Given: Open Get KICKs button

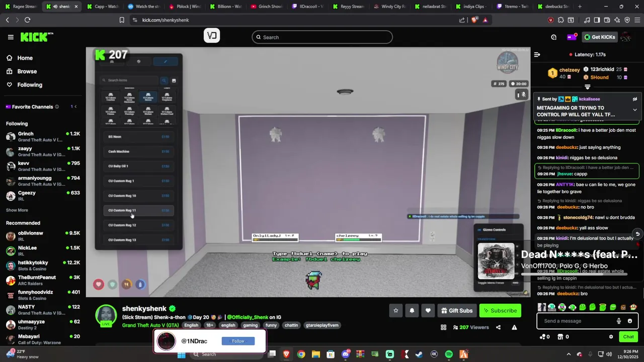Looking at the screenshot, I should tap(599, 37).
